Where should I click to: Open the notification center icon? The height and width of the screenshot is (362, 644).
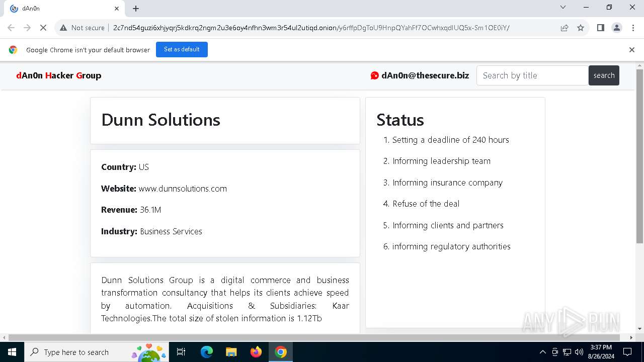pos(627,352)
